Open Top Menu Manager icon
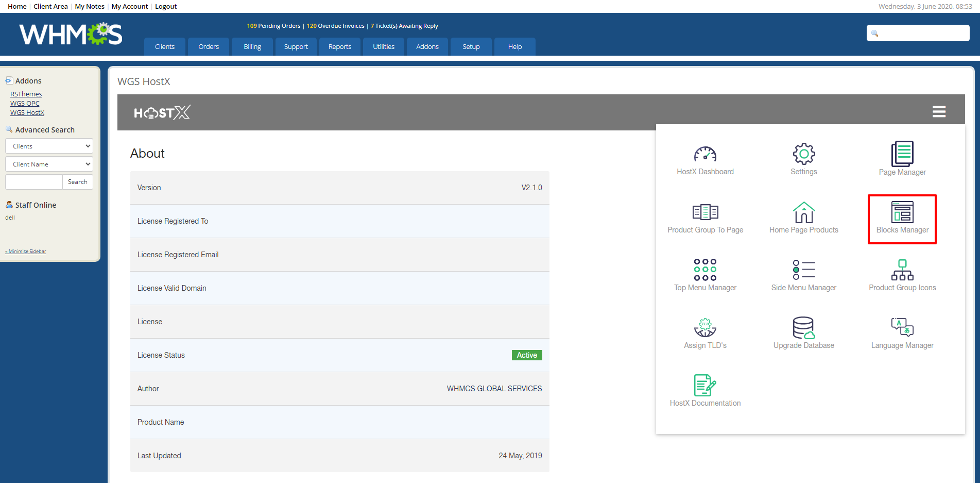Screen dimensions: 980x483 coord(705,270)
